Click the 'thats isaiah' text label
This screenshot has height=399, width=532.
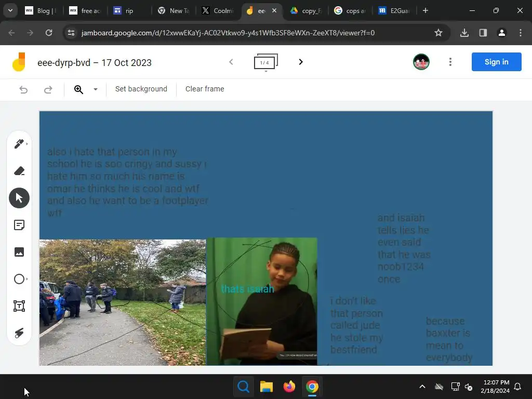(x=247, y=289)
